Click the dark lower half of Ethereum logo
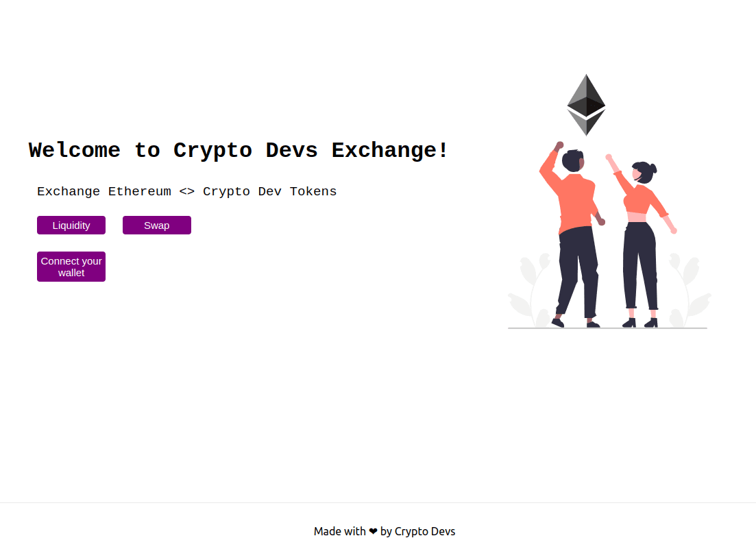 coord(586,123)
